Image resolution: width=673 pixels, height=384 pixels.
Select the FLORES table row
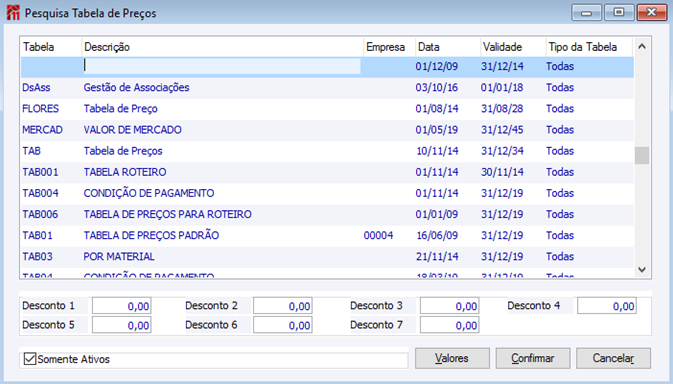click(x=327, y=109)
